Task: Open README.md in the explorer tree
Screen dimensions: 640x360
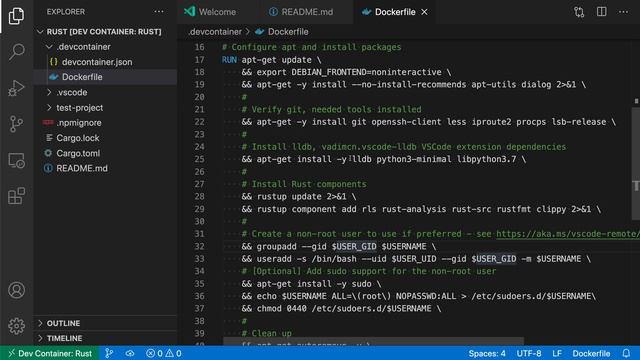Action: pos(82,169)
